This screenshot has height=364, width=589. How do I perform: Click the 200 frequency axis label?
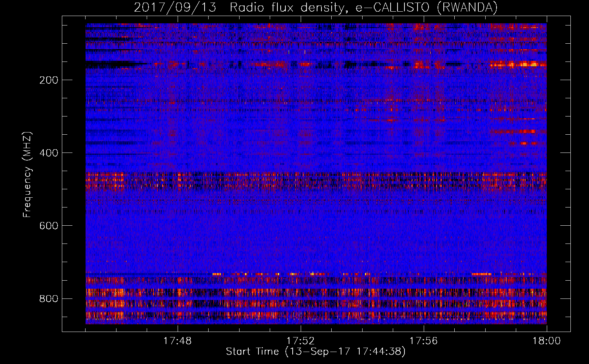coord(48,80)
